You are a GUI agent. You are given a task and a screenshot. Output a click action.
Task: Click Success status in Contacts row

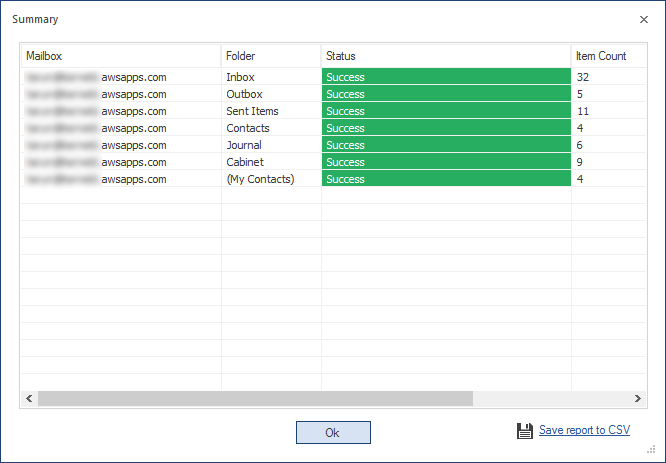446,128
